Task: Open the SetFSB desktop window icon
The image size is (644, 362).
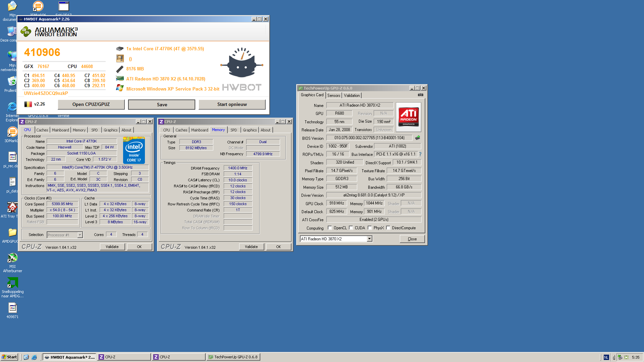Action: (x=63, y=6)
